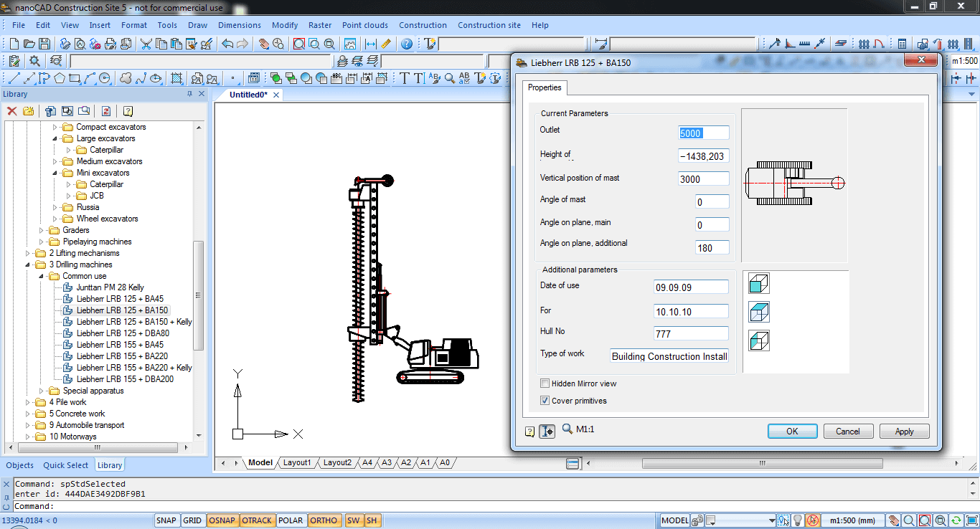This screenshot has width=980, height=529.
Task: Open Help via blue question mark icon
Action: pyautogui.click(x=406, y=44)
